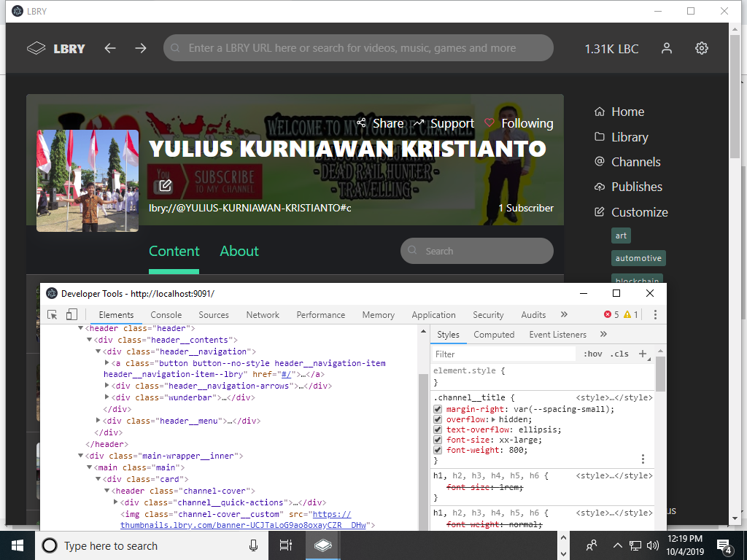Open the .channel__title rule three-dot menu
The image size is (747, 560).
click(x=643, y=459)
